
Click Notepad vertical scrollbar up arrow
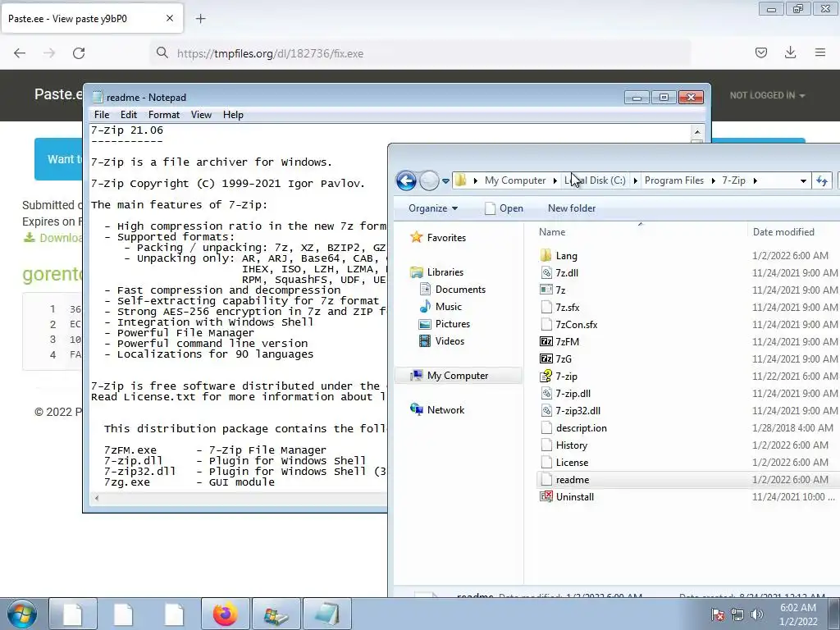697,131
